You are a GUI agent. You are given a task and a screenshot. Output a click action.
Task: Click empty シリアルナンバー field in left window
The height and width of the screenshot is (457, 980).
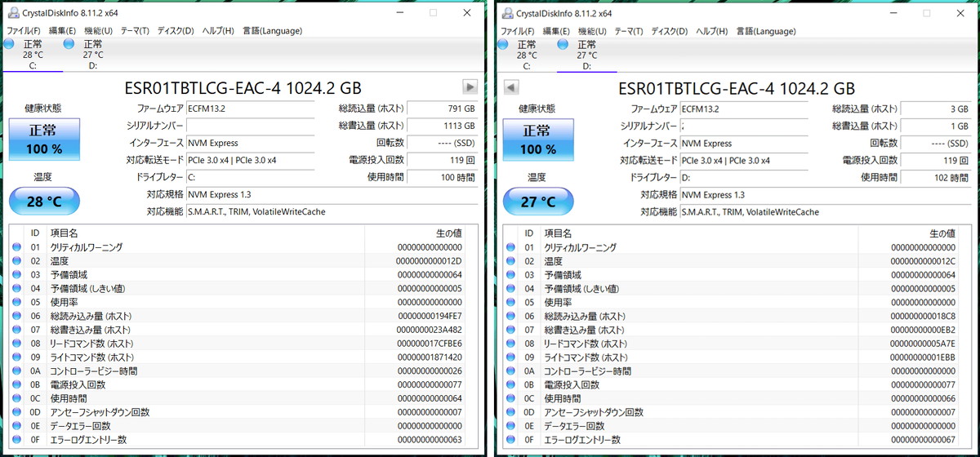250,126
